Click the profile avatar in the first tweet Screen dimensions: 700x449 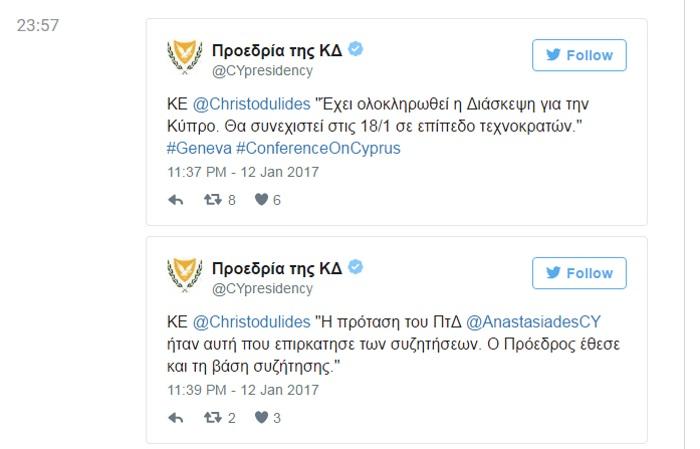tap(185, 58)
